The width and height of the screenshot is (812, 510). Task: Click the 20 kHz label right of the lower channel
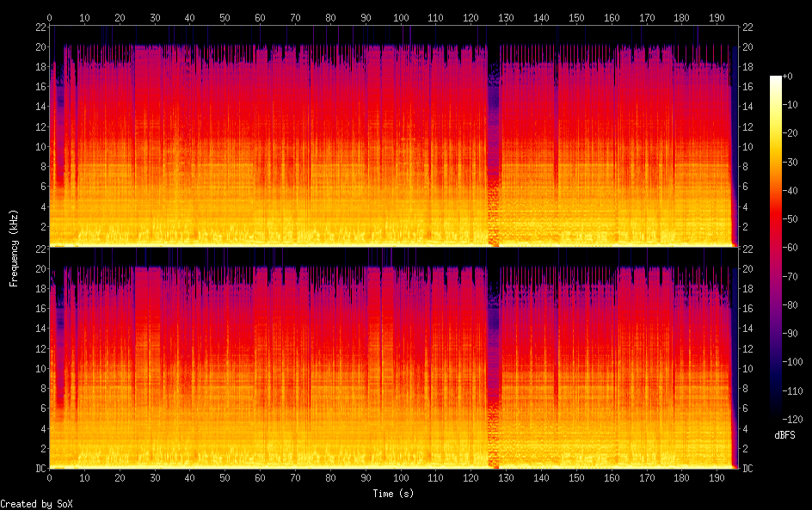(x=747, y=268)
